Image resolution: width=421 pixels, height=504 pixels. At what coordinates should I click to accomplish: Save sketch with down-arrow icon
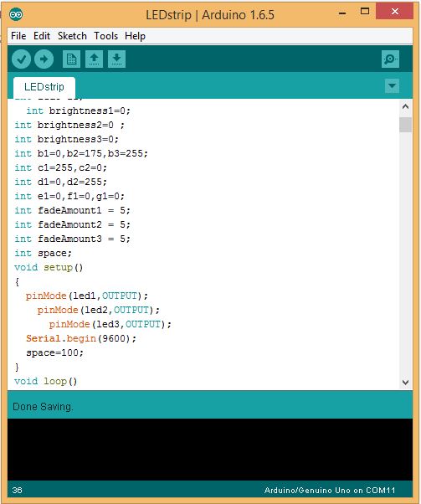116,59
